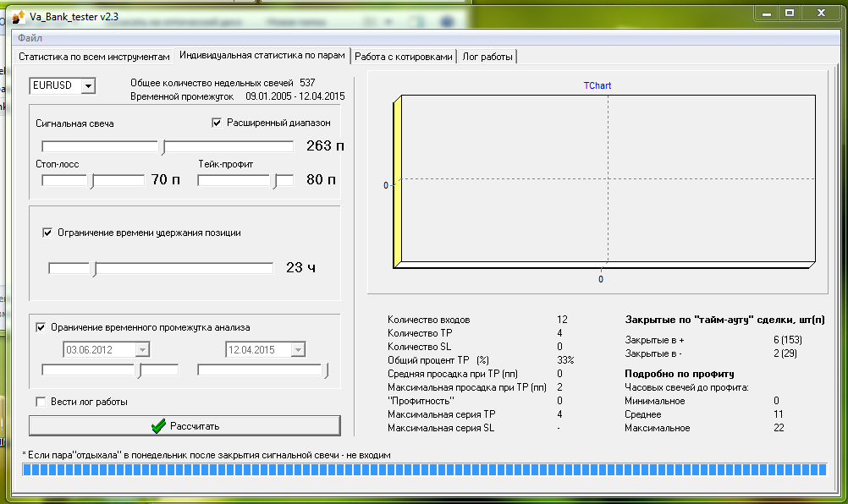Viewport: 848px width, 504px height.
Task: Click the 23 ч holding time value
Action: click(x=300, y=267)
